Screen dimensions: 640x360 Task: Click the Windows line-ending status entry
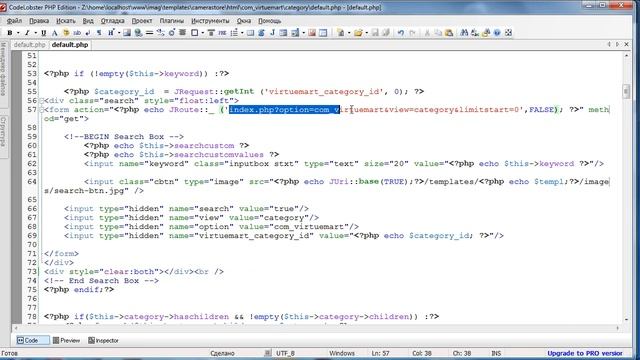click(342, 353)
